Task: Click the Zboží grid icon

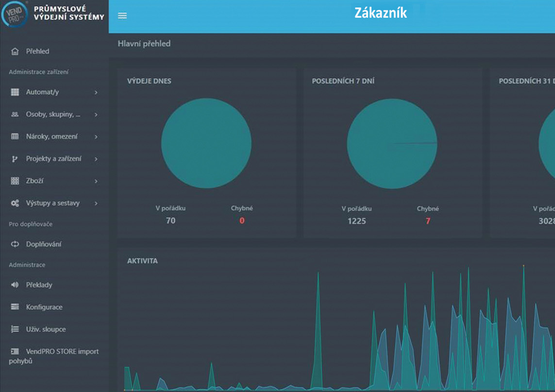Action: (x=15, y=181)
